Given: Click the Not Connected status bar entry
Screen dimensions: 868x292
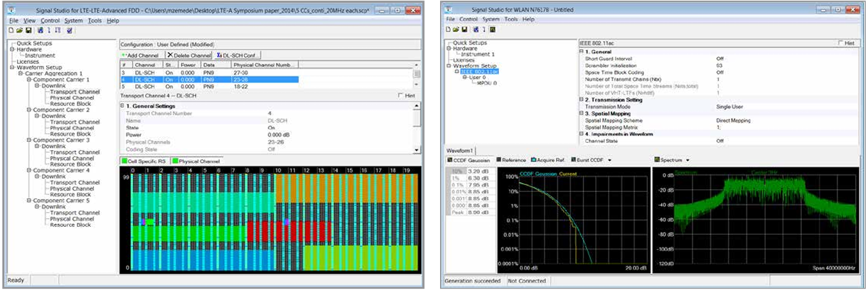Looking at the screenshot, I should click(527, 281).
